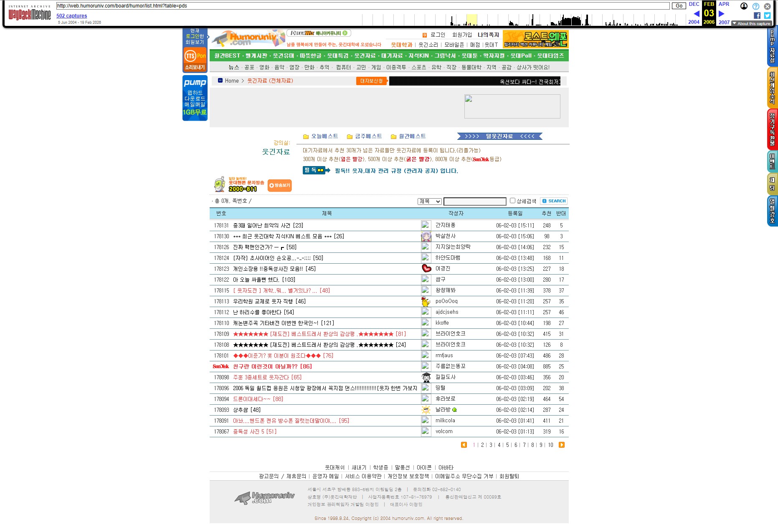
Task: Open the 이벤트 side tab
Action: (x=772, y=161)
